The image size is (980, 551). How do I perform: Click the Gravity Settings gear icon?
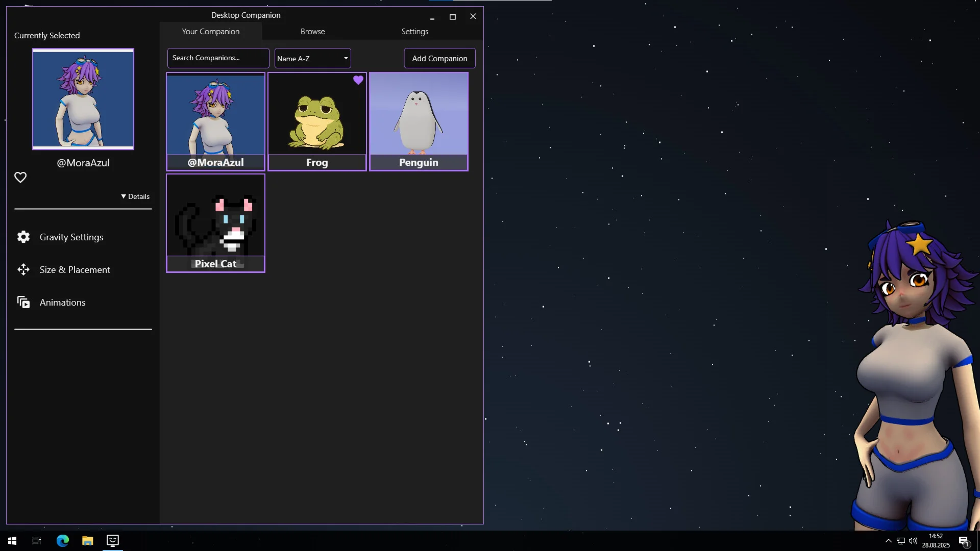[23, 237]
